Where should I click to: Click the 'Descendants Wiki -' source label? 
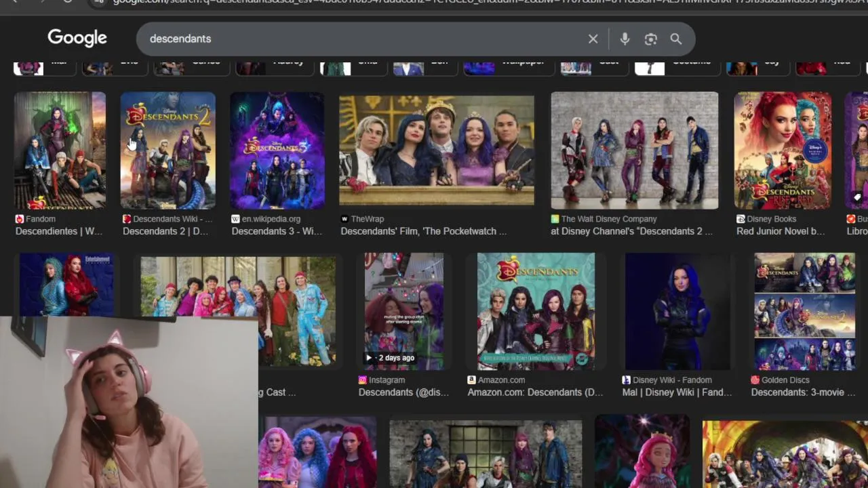172,219
